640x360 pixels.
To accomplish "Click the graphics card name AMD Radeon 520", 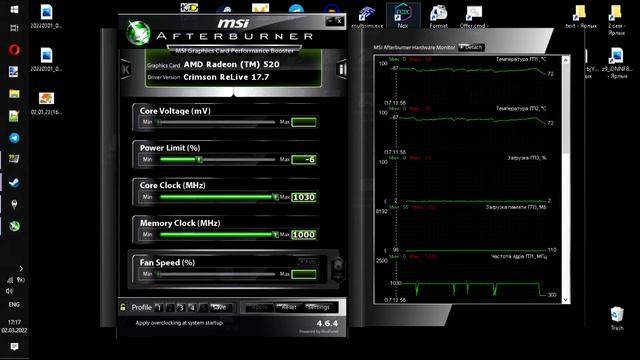I will tap(231, 64).
